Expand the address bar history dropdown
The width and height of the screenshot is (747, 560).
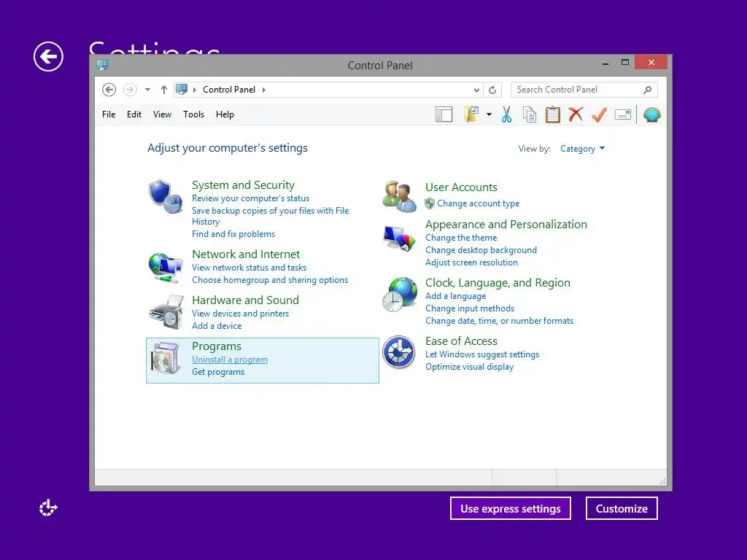click(x=476, y=90)
